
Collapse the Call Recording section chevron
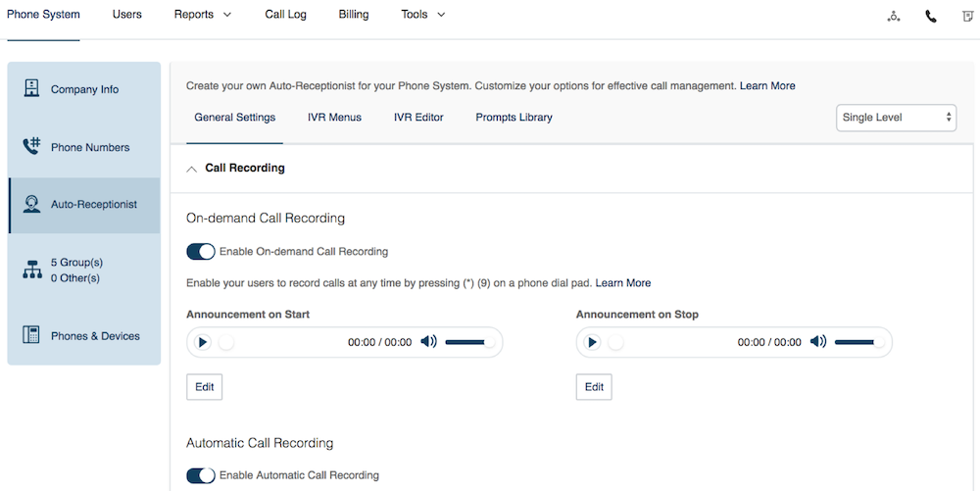(192, 169)
